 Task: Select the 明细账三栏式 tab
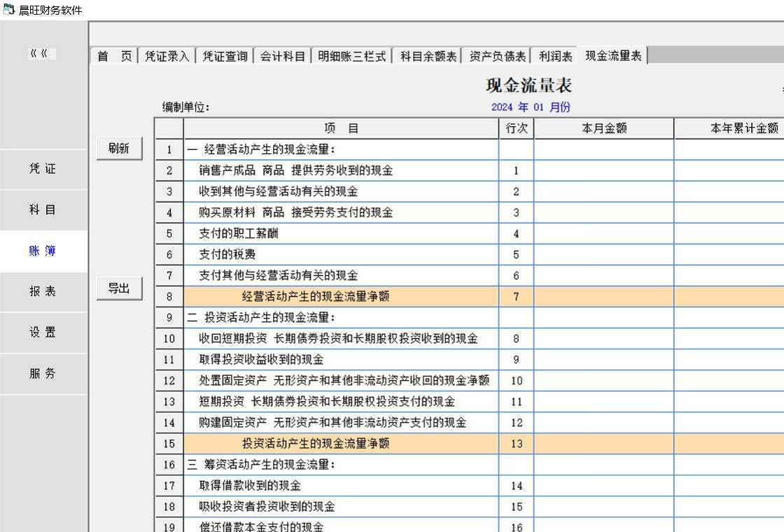351,56
